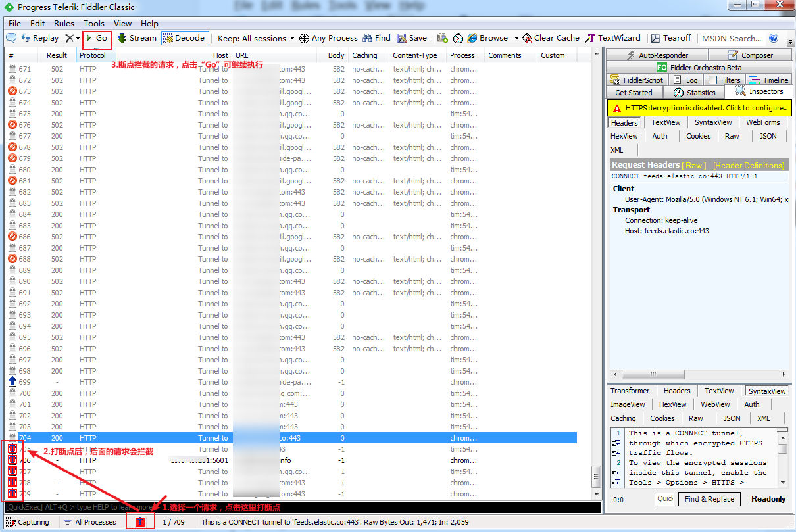This screenshot has height=532, width=796.
Task: Select the Caching response inspector tab
Action: point(623,418)
